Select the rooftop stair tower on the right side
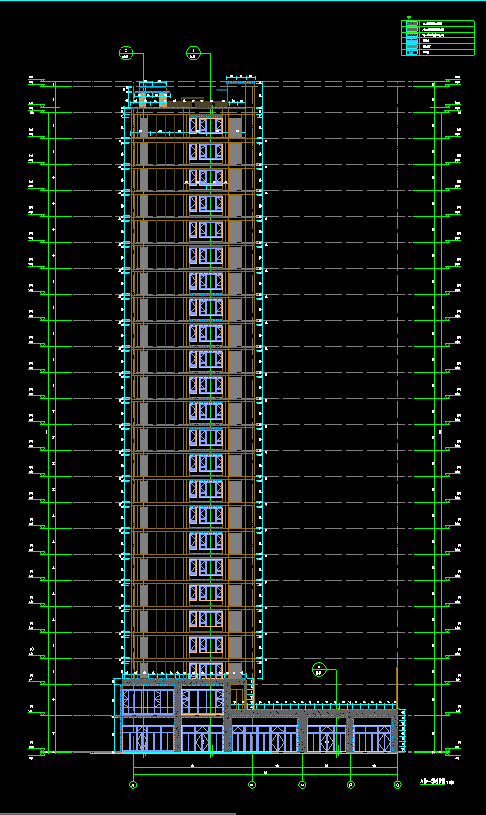486x815 pixels. (242, 93)
